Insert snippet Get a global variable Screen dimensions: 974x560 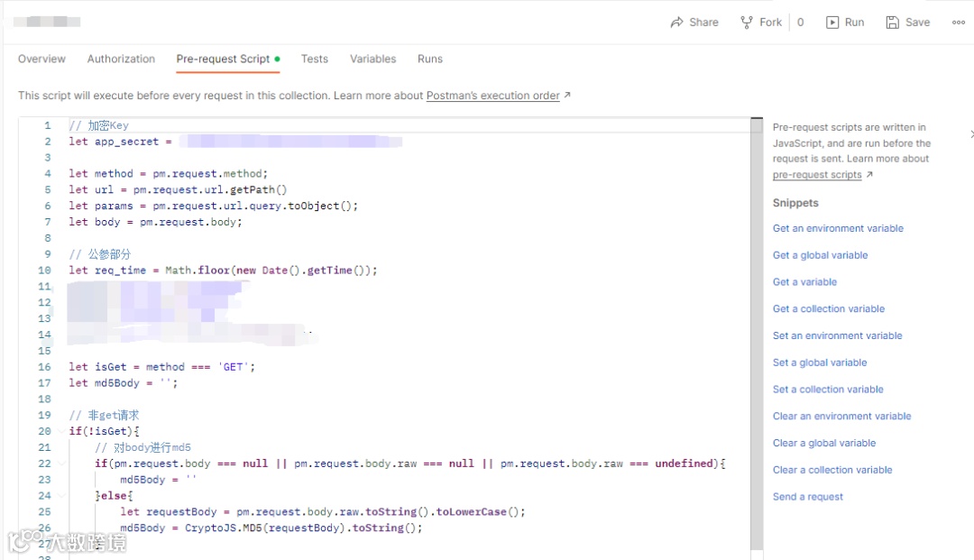pyautogui.click(x=820, y=255)
